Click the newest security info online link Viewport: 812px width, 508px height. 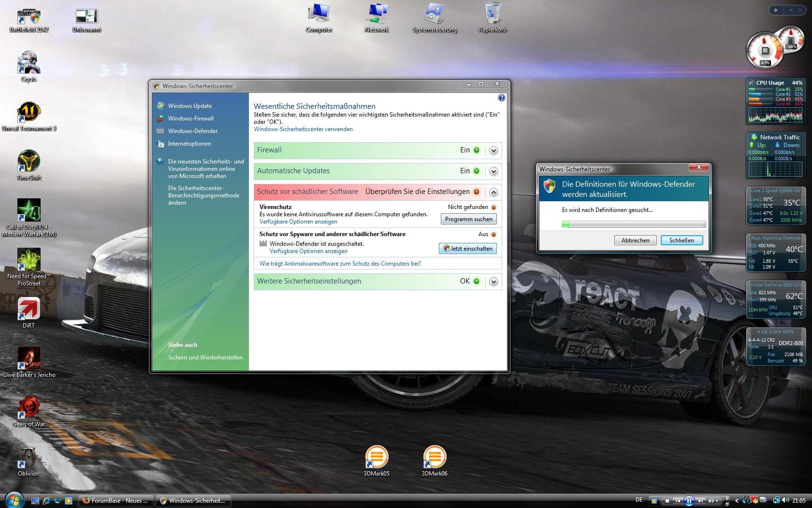206,169
